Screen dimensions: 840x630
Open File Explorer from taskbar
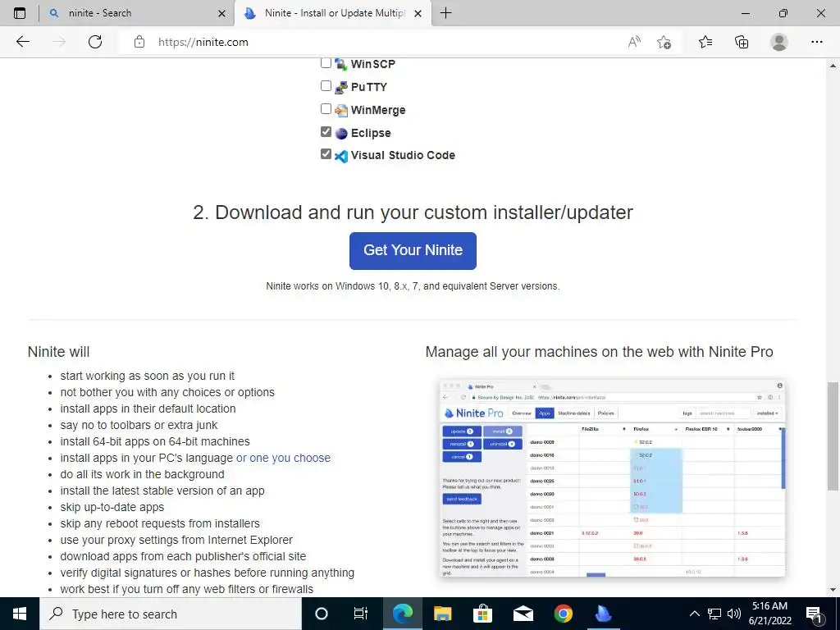[442, 614]
